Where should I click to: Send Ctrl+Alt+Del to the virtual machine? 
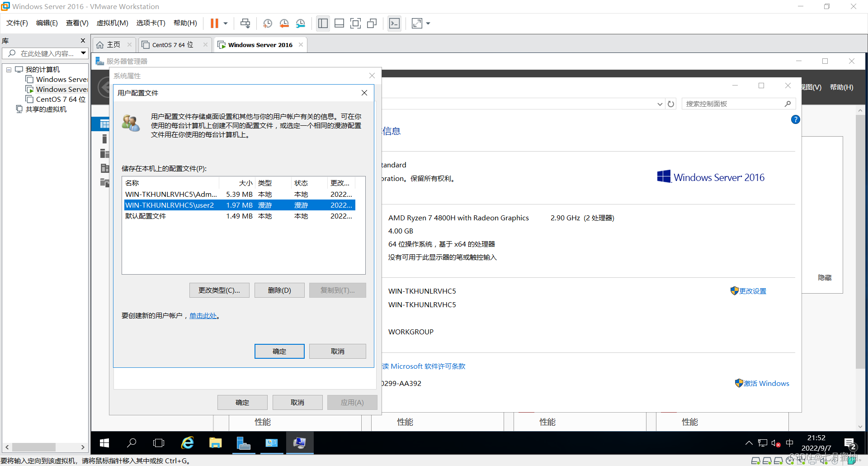pos(245,23)
